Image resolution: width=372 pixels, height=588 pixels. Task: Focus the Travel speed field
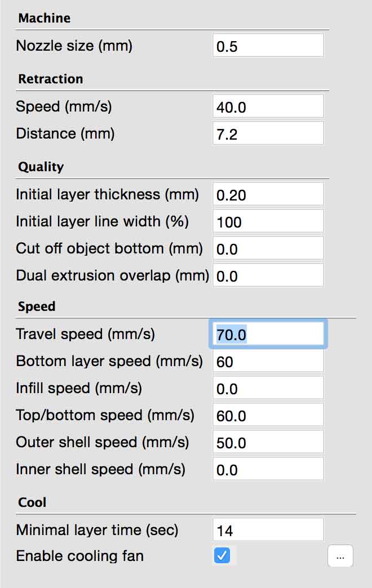click(268, 334)
